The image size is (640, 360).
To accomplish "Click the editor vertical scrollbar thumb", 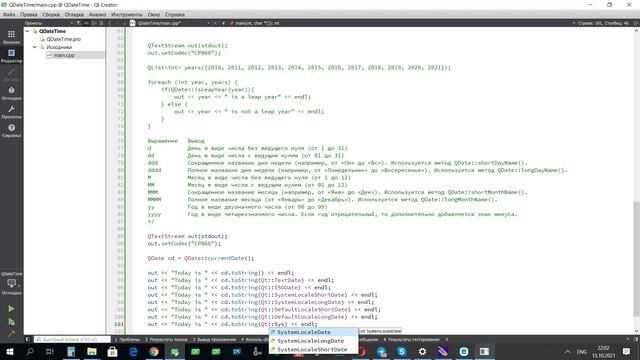I will [636, 258].
